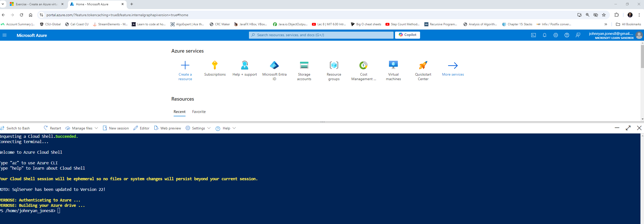Minimize the Cloud Shell panel

tap(617, 128)
